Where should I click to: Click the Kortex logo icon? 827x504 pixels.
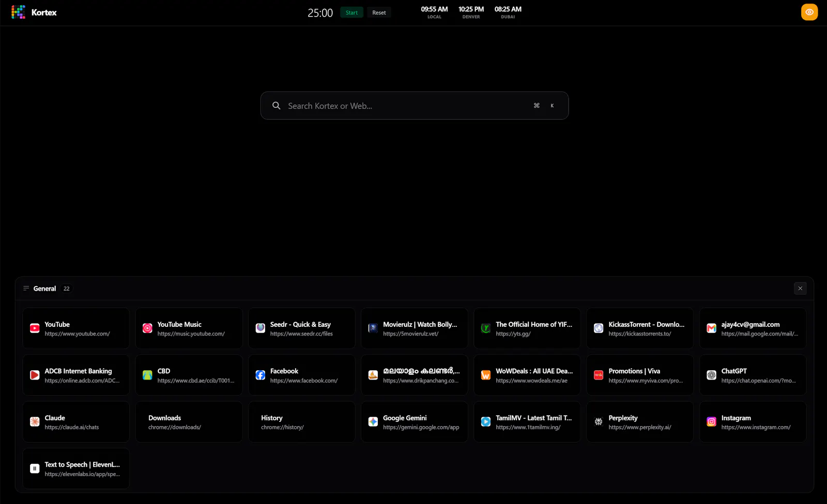point(18,12)
